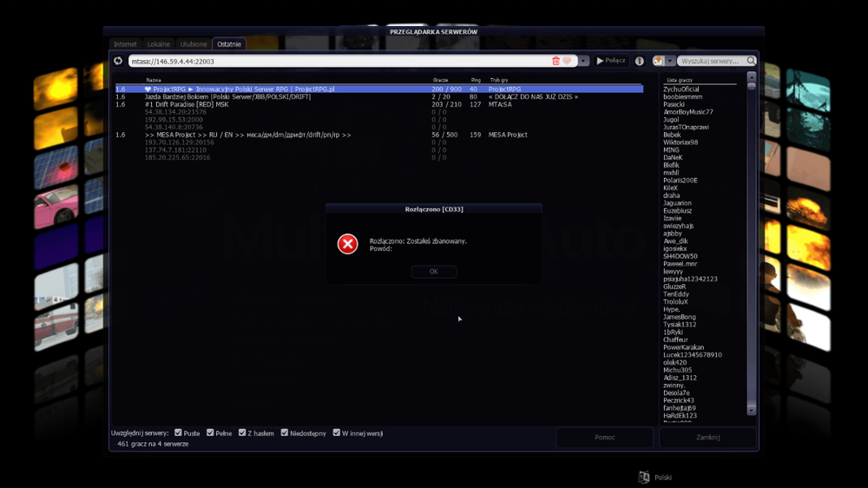The height and width of the screenshot is (488, 868).
Task: Click the Polski language flag icon
Action: click(644, 477)
